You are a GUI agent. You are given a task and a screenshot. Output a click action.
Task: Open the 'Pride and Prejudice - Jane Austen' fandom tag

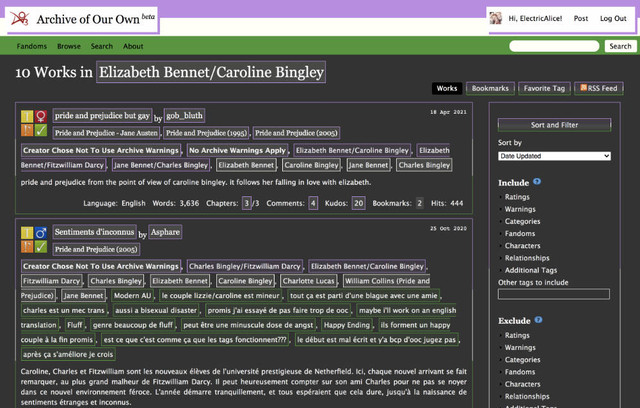pos(106,133)
